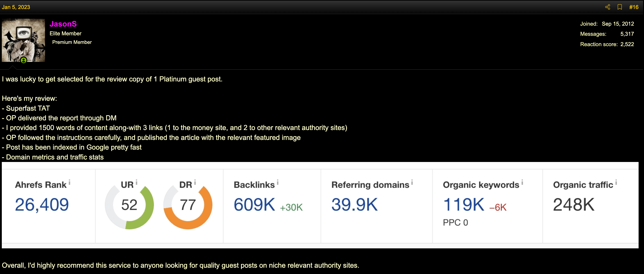644x274 pixels.
Task: Click info icon next to Organic traffic
Action: point(616,183)
